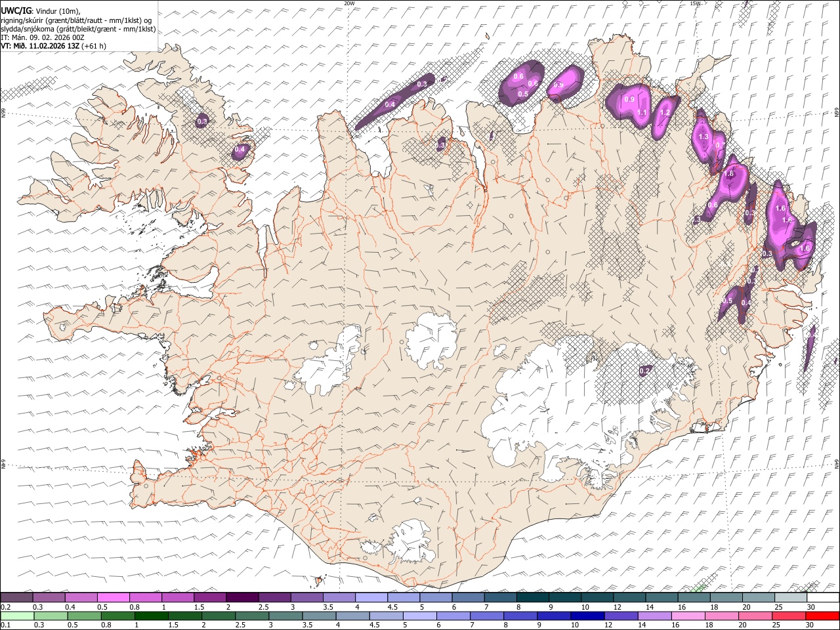The width and height of the screenshot is (840, 630).
Task: Click the '20W' longitude label at top
Action: [x=349, y=3]
